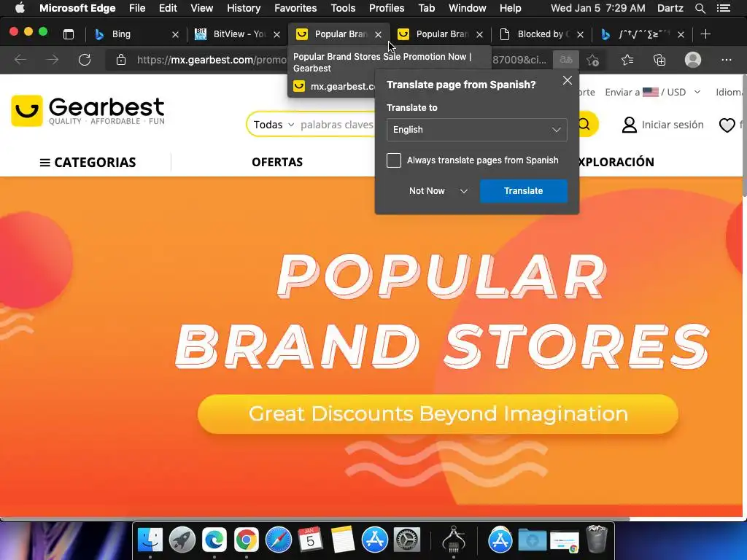Click the horizontal page scrollbar
The height and width of the screenshot is (560, 747).
[314, 519]
